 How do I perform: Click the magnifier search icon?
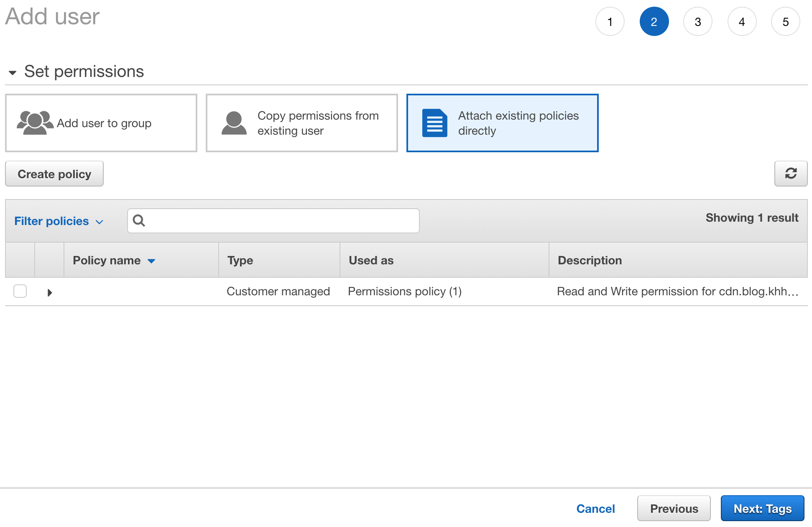tap(139, 220)
